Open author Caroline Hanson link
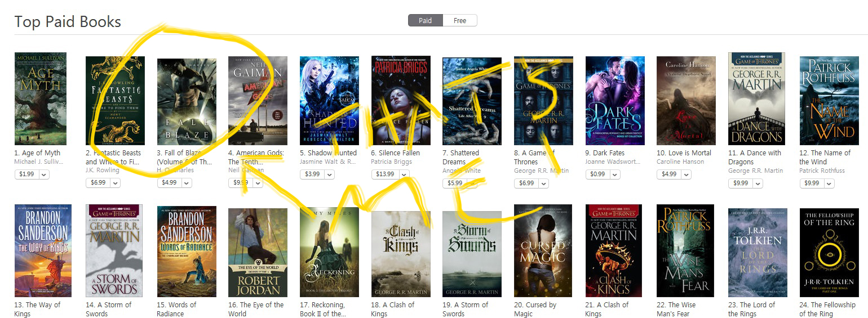Viewport: 868px width, 318px height. tap(680, 162)
